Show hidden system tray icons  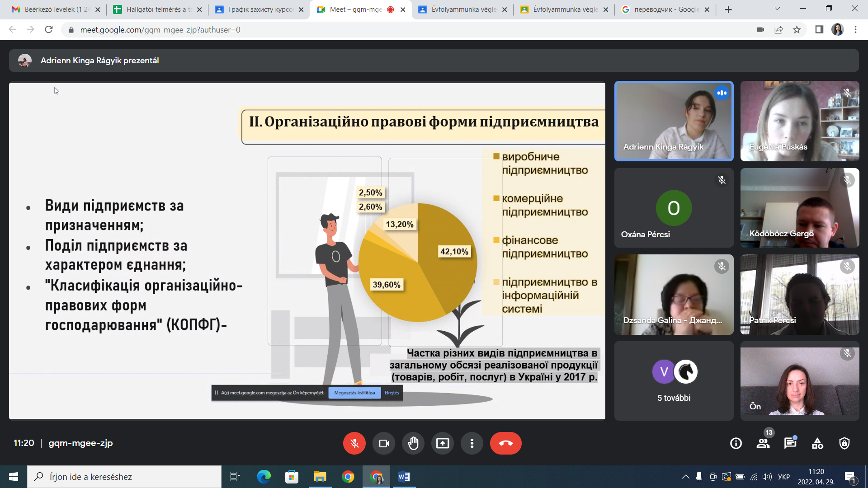tap(685, 477)
